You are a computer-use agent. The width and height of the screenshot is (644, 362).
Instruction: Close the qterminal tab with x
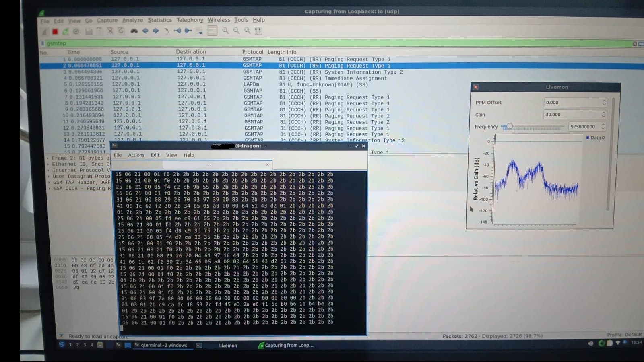pos(267,165)
